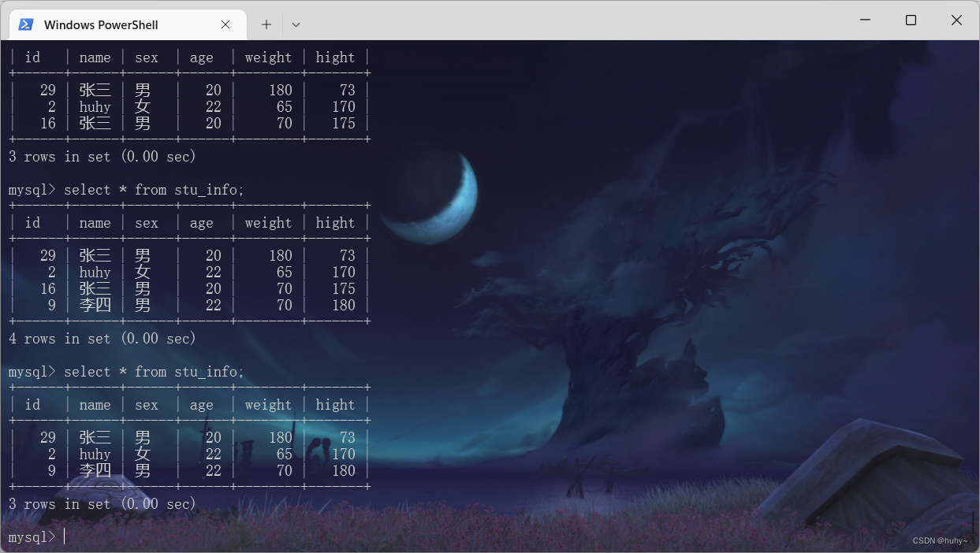Screen dimensions: 980x553
Task: Select the Windows PowerShell tab
Action: (x=127, y=24)
